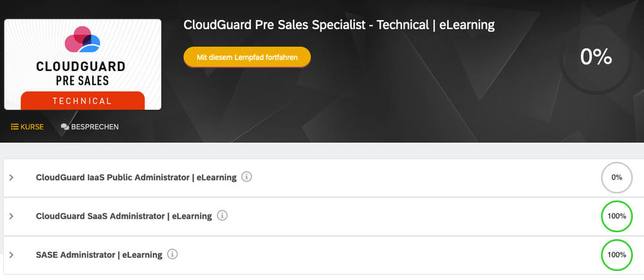Click the chat bubbles icon next to BESPRECHEN
Image resolution: width=644 pixels, height=280 pixels.
tap(65, 127)
